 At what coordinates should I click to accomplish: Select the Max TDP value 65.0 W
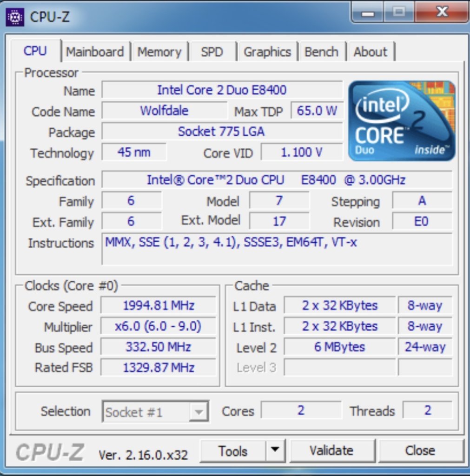(x=317, y=111)
